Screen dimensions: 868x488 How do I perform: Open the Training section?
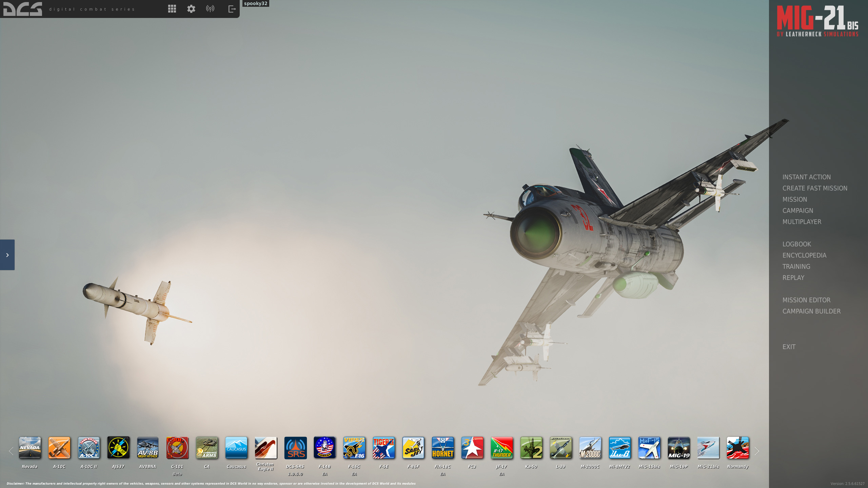796,266
